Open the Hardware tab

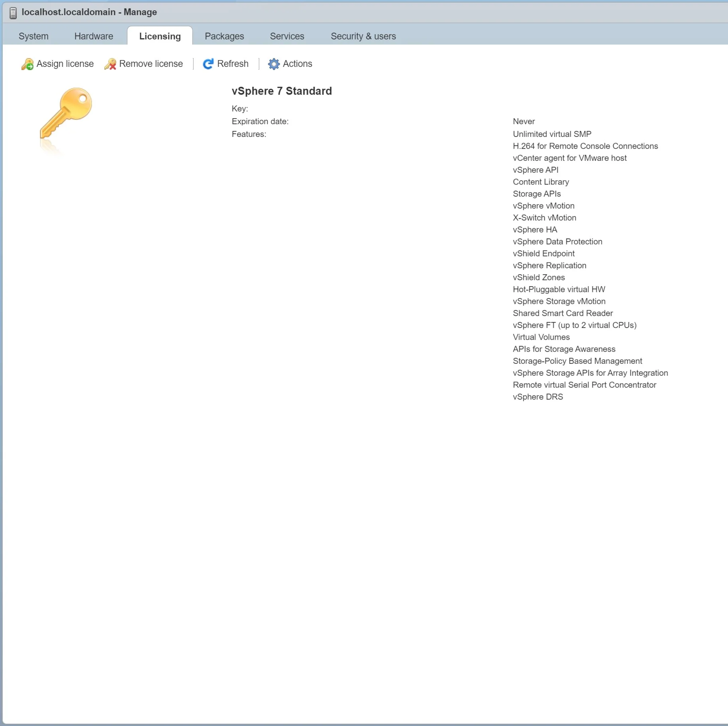[94, 36]
